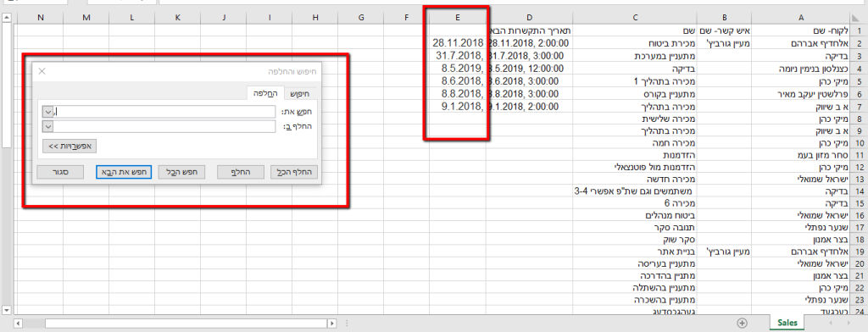The width and height of the screenshot is (868, 332).
Task: Expand the 'אפשרויות >>' options section
Action: click(70, 146)
